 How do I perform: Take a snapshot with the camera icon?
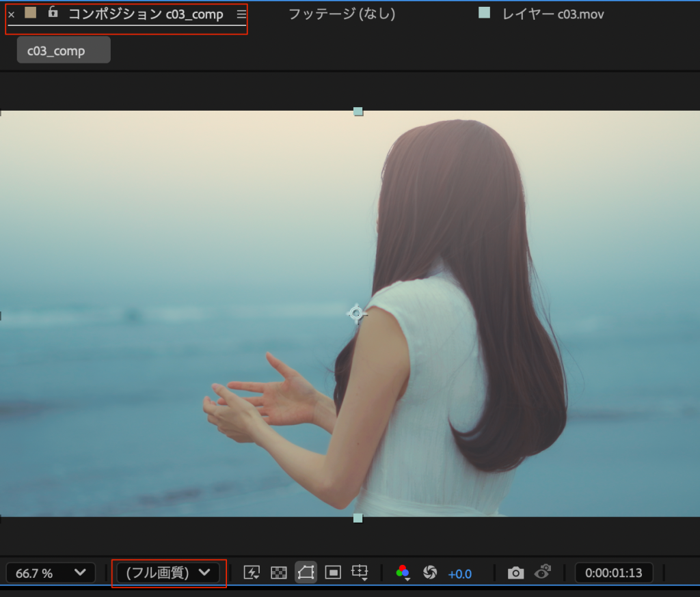click(x=516, y=572)
